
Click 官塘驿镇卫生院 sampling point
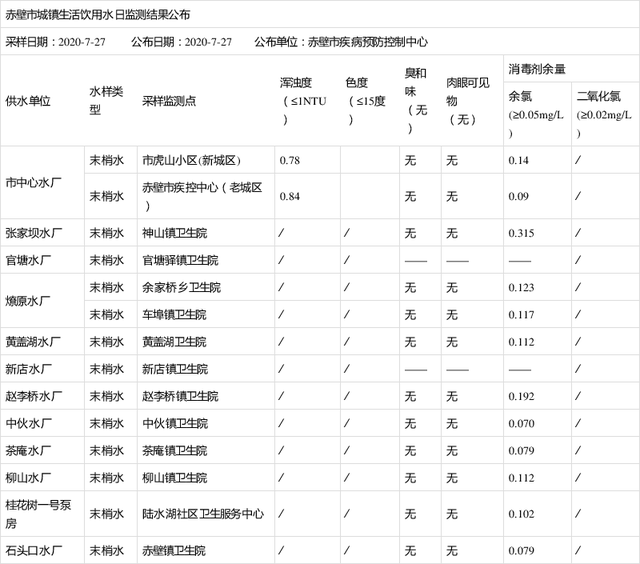pyautogui.click(x=180, y=260)
